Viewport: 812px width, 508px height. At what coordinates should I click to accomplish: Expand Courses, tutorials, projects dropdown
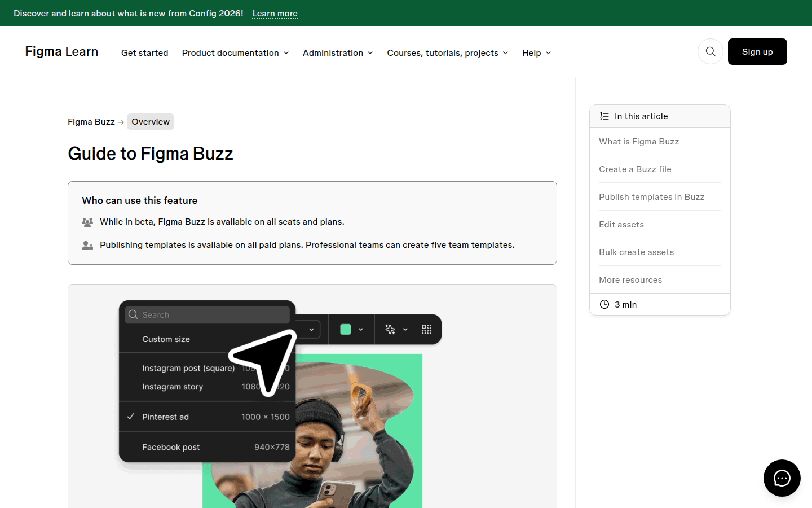[448, 53]
